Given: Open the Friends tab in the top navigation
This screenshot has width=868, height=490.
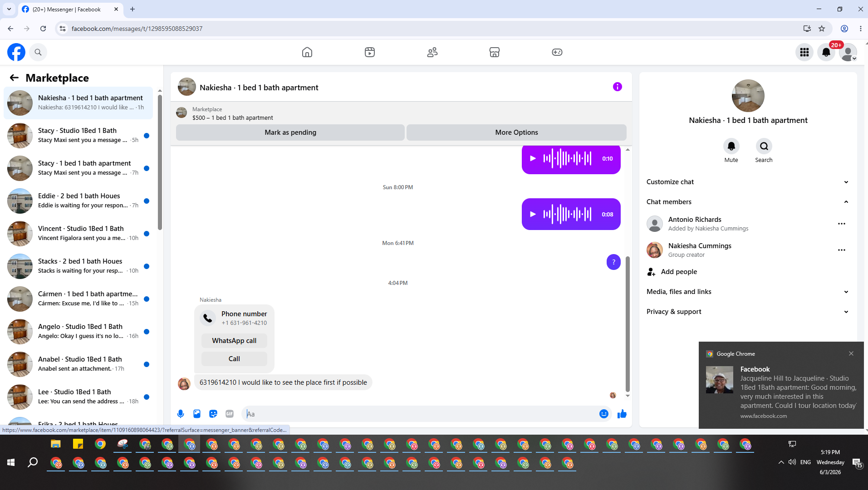Looking at the screenshot, I should [x=432, y=52].
